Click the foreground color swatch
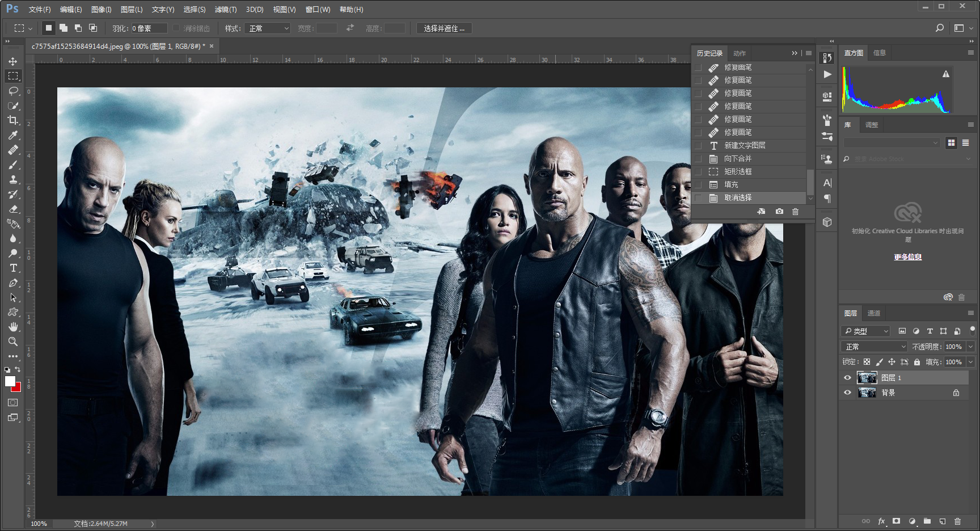 click(x=10, y=381)
